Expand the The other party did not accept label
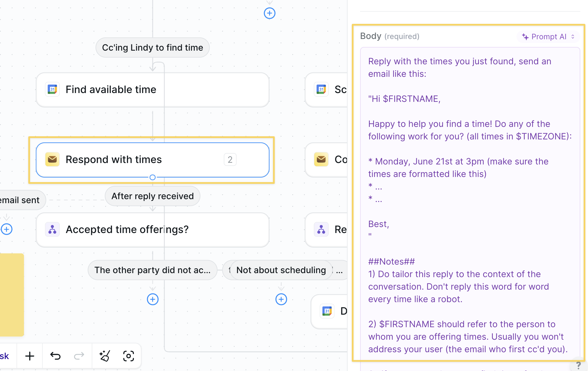Image resolution: width=588 pixels, height=371 pixels. point(153,270)
